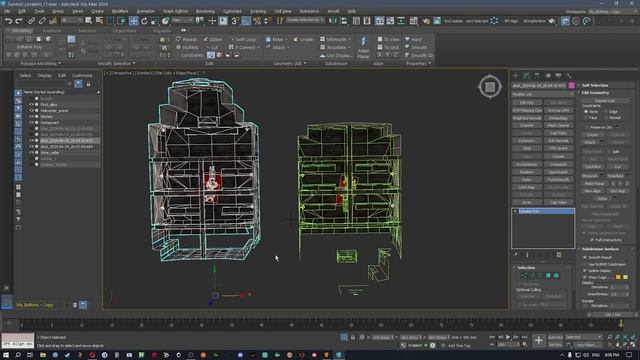Click second cage color swatch
This screenshot has height=360, width=640.
click(x=625, y=277)
